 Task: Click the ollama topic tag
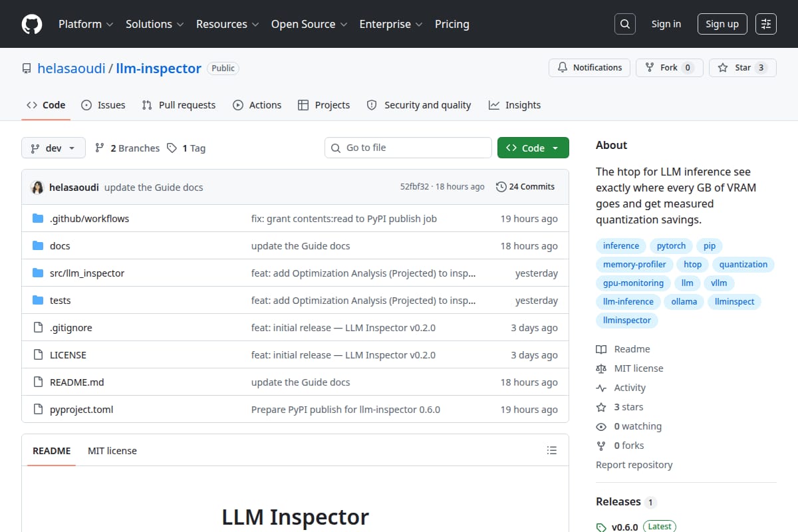(684, 302)
